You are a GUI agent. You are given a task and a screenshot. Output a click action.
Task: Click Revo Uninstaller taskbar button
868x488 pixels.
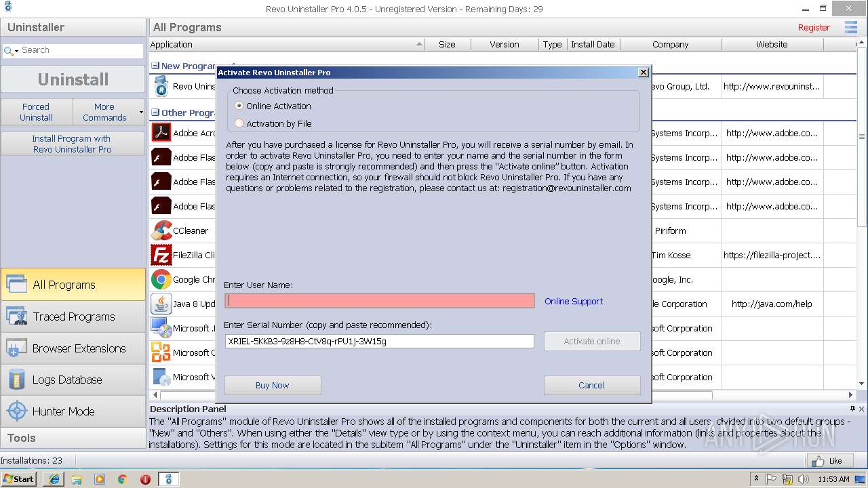point(169,479)
